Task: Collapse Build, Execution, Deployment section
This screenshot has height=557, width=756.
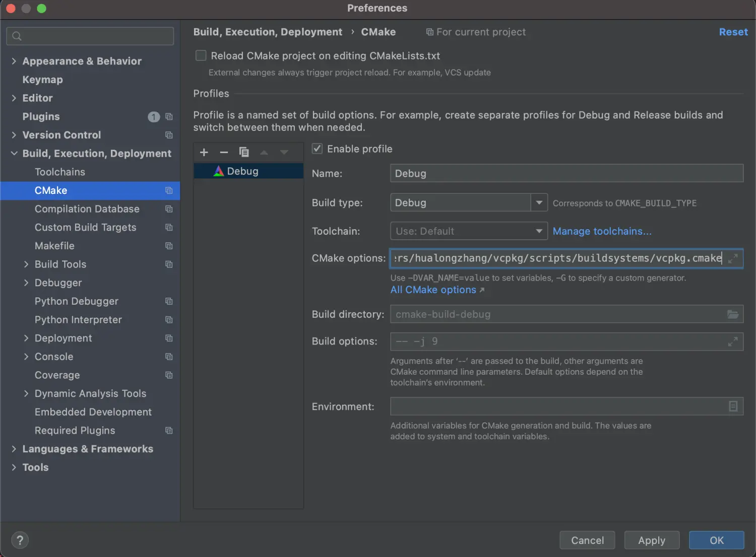Action: click(x=14, y=153)
